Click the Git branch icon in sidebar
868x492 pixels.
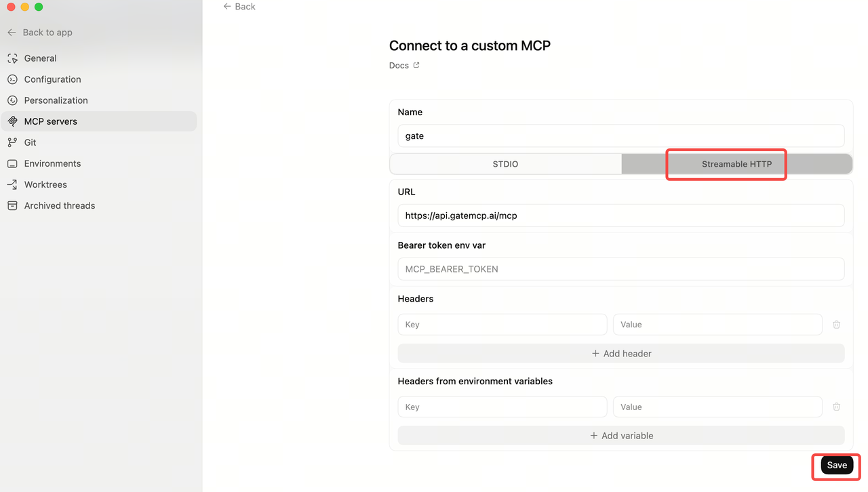tap(12, 142)
